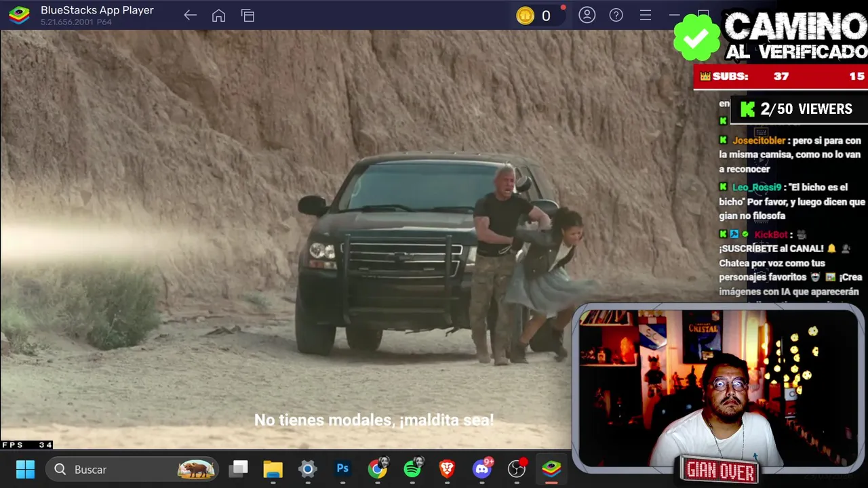Click the Buscar taskbar search field
This screenshot has height=488, width=868.
[x=132, y=469]
